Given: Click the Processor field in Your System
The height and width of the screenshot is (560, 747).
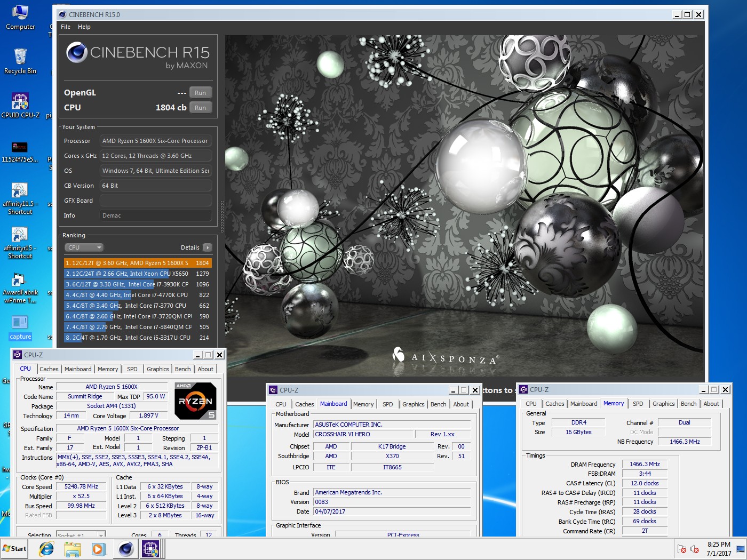Looking at the screenshot, I should pos(156,141).
